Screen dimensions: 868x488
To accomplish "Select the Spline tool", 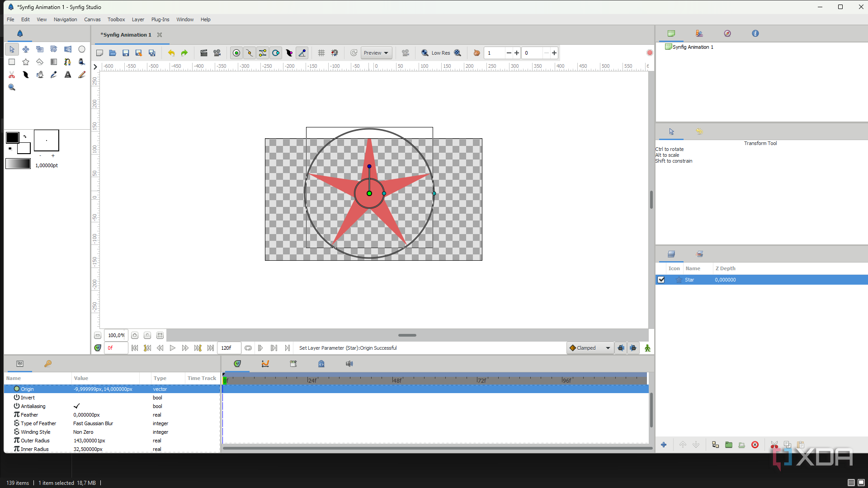I will 68,62.
